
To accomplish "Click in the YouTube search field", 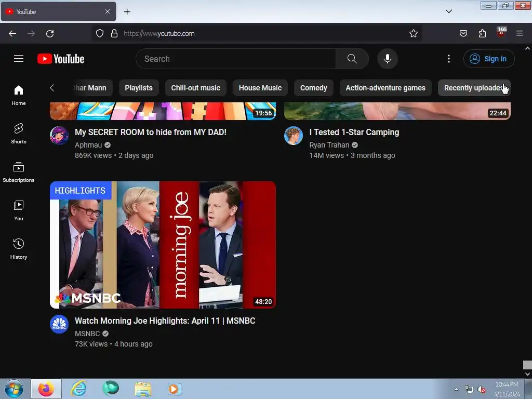I will [x=236, y=59].
